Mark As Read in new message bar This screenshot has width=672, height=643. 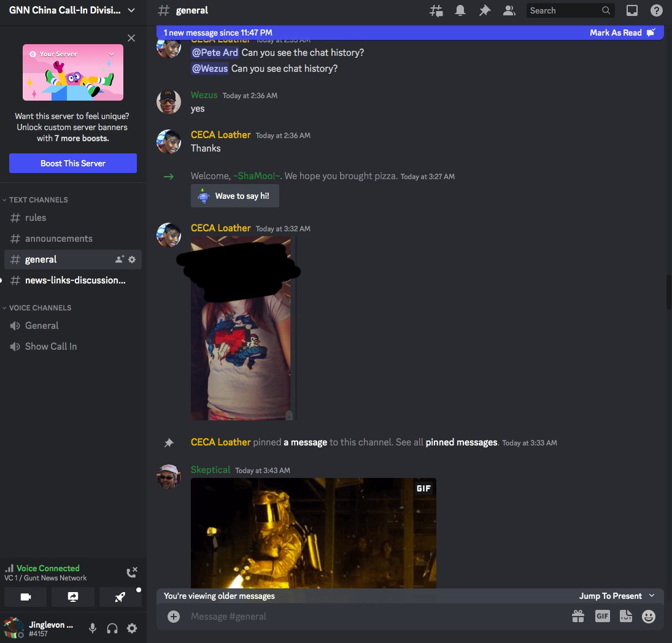(x=622, y=33)
